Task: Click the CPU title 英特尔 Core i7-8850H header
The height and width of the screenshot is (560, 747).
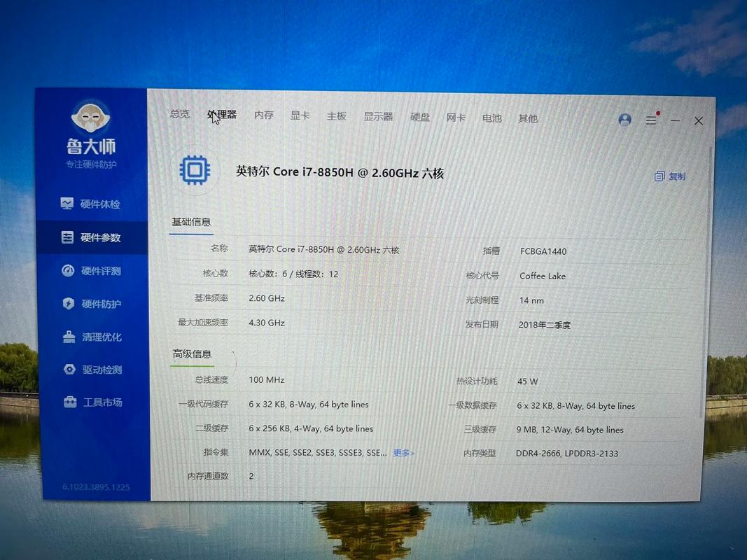Action: 340,172
